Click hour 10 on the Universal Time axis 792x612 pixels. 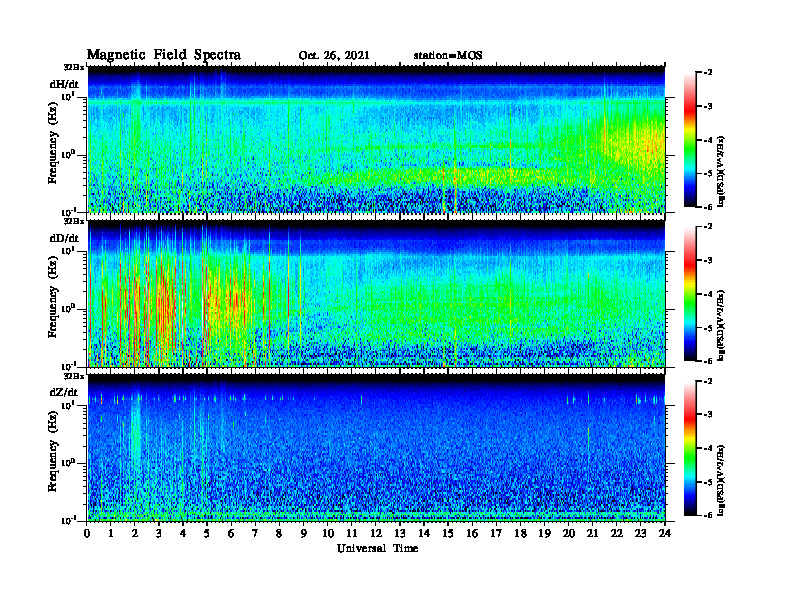point(328,534)
